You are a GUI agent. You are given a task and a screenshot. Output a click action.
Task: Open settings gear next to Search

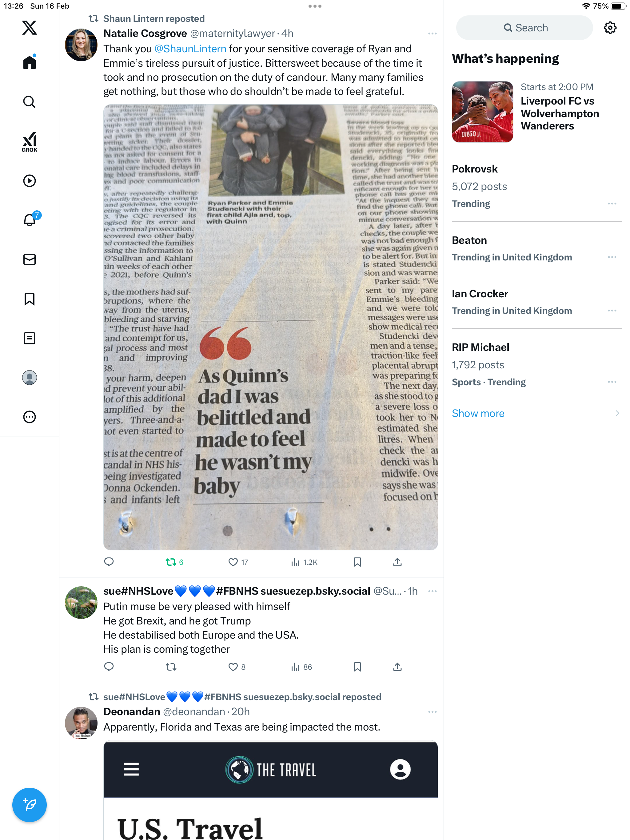(x=610, y=28)
